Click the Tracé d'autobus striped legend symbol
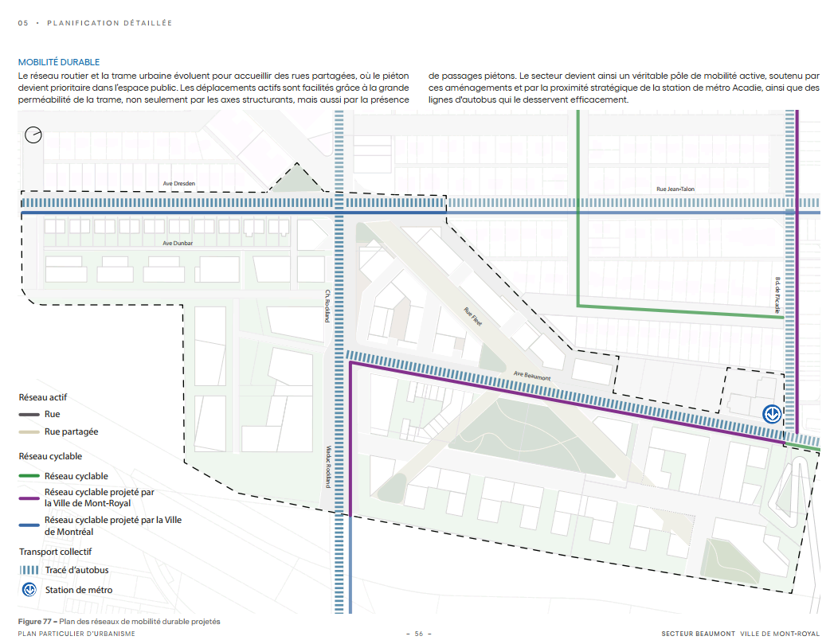The width and height of the screenshot is (830, 644). tap(29, 570)
